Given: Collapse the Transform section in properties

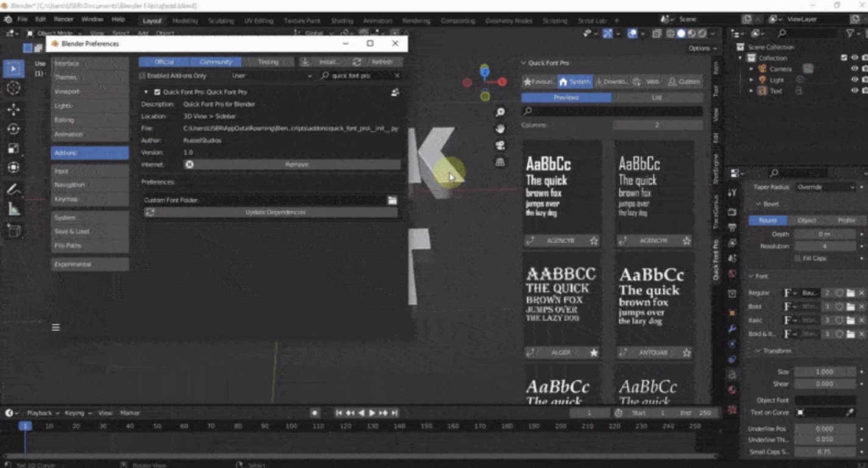Looking at the screenshot, I should 759,351.
